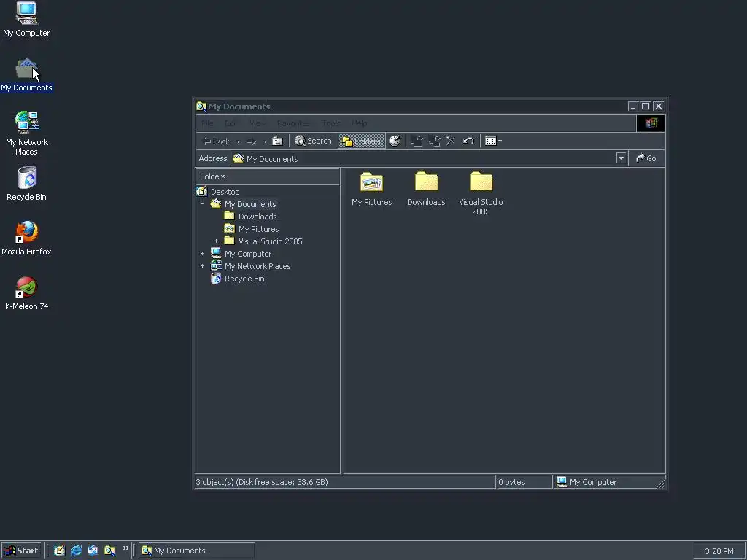Screen dimensions: 747x560
Task: Click the Go button
Action: point(646,158)
